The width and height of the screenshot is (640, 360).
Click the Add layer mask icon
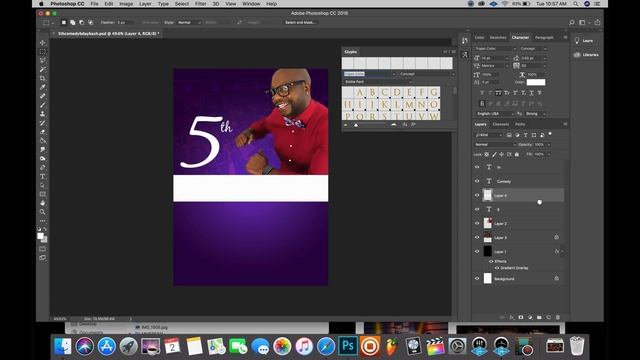tap(521, 317)
